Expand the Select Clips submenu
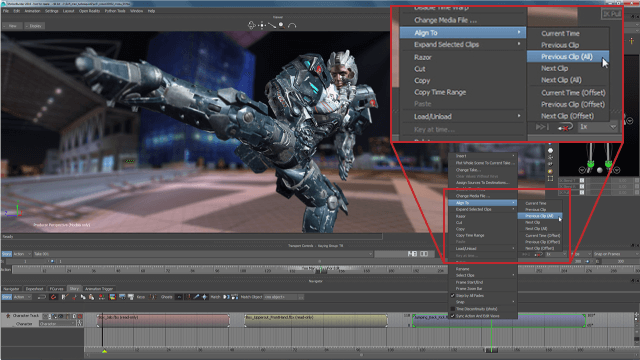Image resolution: width=640 pixels, height=360 pixels. click(x=483, y=276)
